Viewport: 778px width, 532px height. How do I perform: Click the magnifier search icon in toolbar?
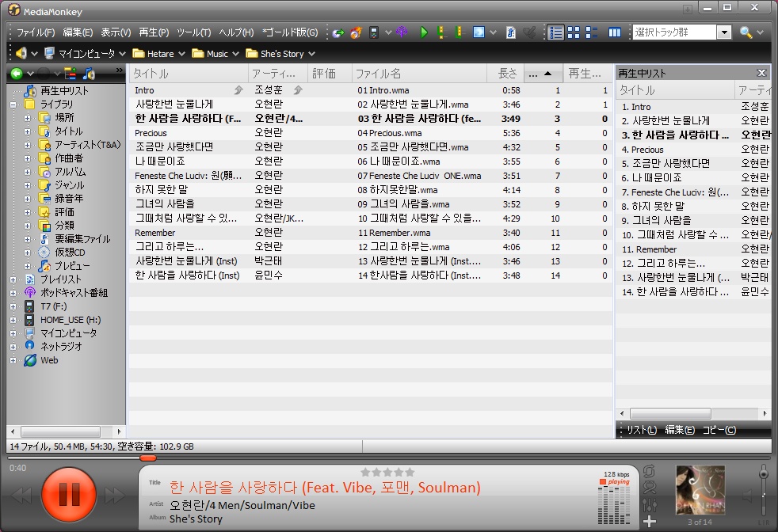746,32
